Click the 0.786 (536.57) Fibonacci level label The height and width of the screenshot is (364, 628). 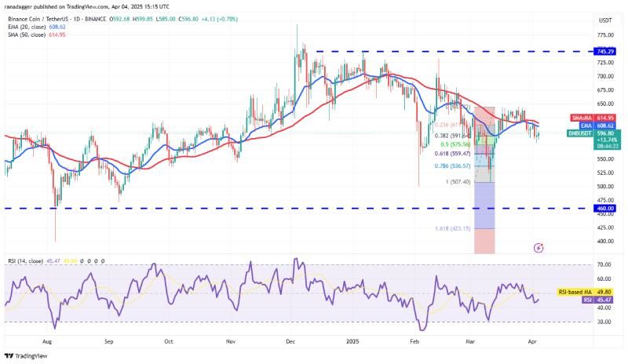(x=452, y=166)
